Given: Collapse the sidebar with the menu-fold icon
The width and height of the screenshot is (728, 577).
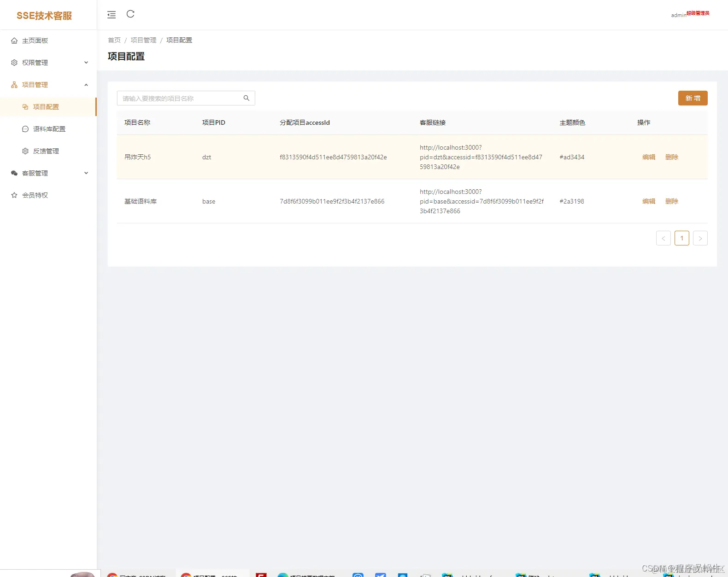Looking at the screenshot, I should pyautogui.click(x=112, y=15).
